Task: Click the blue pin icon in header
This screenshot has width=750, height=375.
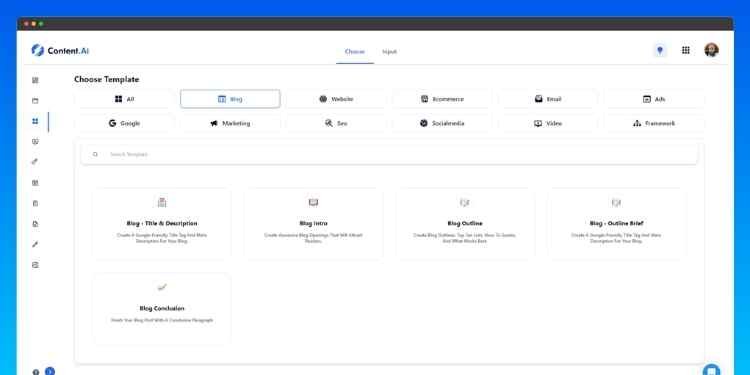Action: (x=660, y=50)
